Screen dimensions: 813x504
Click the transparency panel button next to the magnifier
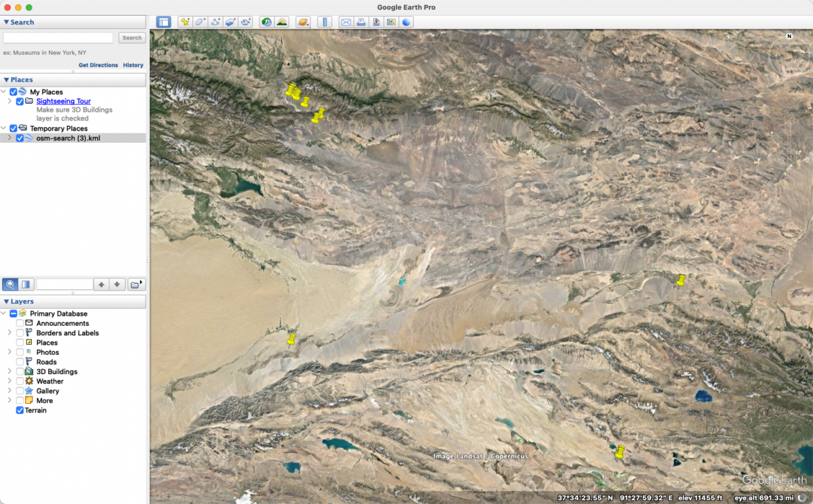[26, 284]
